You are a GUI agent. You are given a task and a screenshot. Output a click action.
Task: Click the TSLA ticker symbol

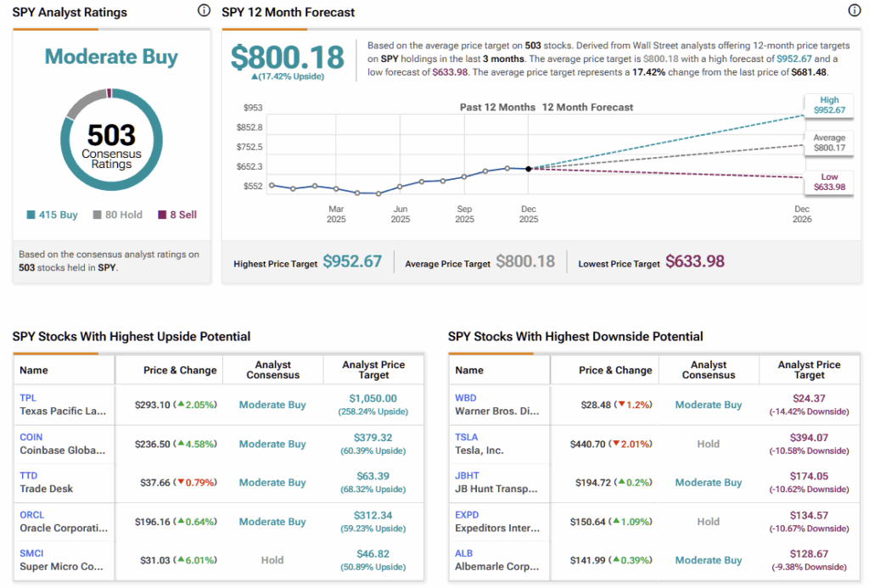point(468,436)
